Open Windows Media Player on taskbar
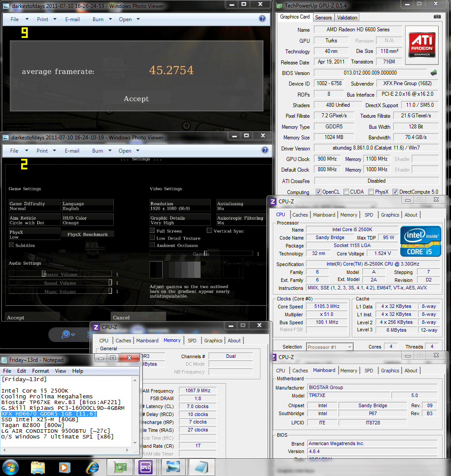 [x=64, y=468]
